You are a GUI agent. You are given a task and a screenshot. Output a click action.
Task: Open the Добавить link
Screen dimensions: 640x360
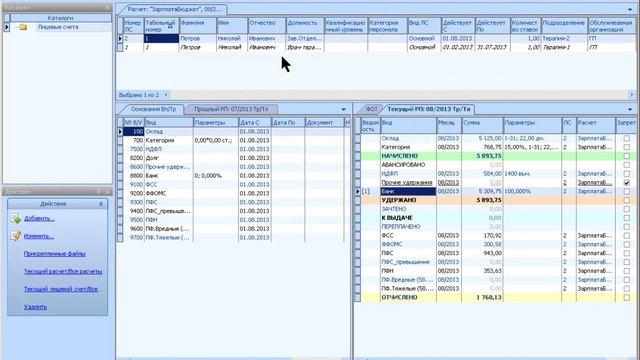(39, 218)
